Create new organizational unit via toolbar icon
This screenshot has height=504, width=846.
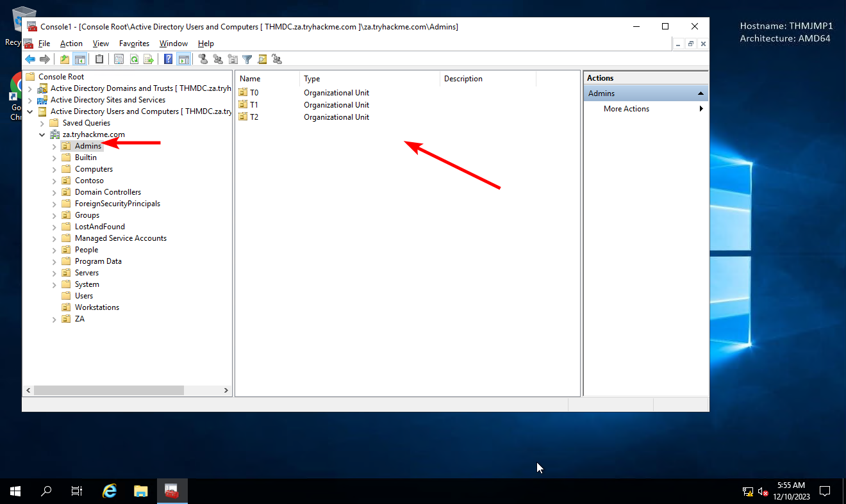[233, 59]
